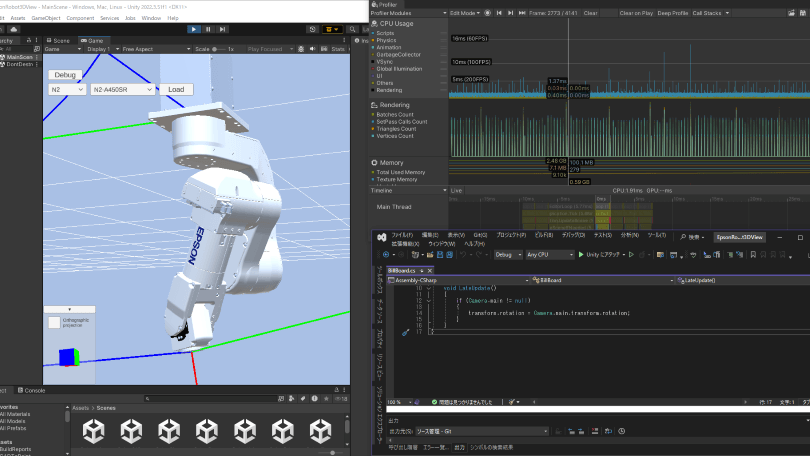Click the Load button

pos(176,89)
